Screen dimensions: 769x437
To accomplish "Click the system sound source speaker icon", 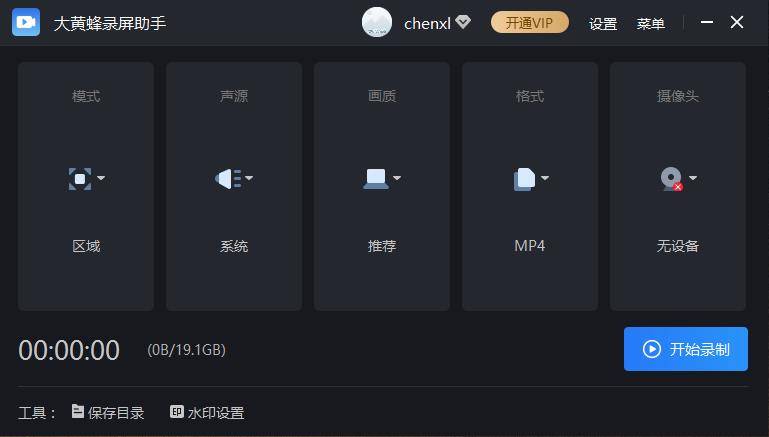I will pos(227,179).
